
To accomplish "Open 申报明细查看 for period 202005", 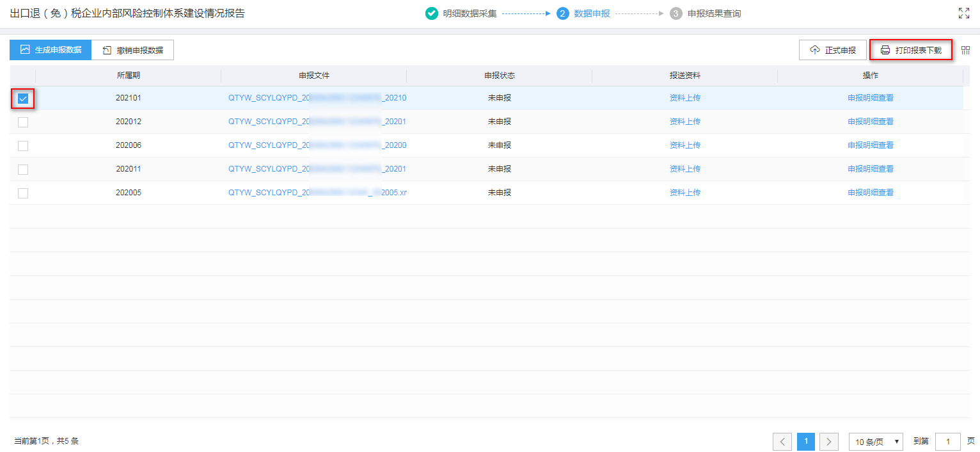I will pyautogui.click(x=871, y=193).
